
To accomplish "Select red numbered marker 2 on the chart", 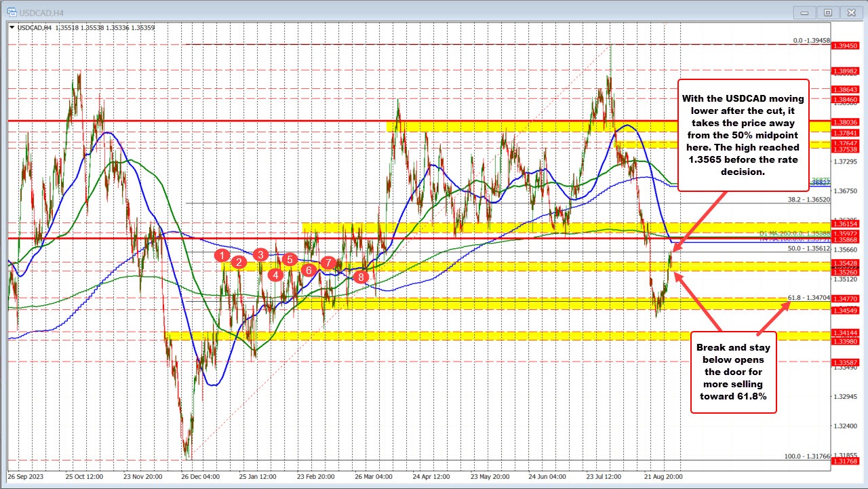I will pyautogui.click(x=239, y=261).
